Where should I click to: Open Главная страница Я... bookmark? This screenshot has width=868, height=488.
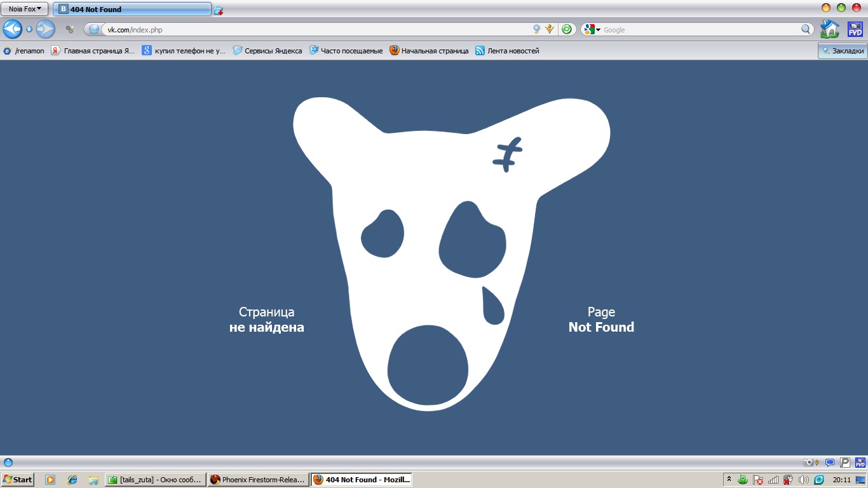pyautogui.click(x=93, y=51)
